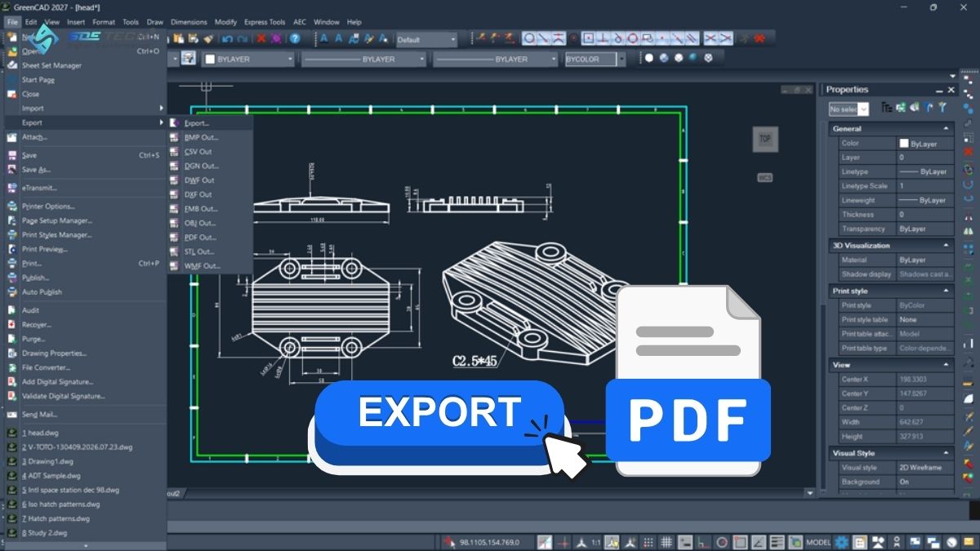Image resolution: width=980 pixels, height=551 pixels.
Task: Collapse the General section in Properties
Action: (946, 129)
